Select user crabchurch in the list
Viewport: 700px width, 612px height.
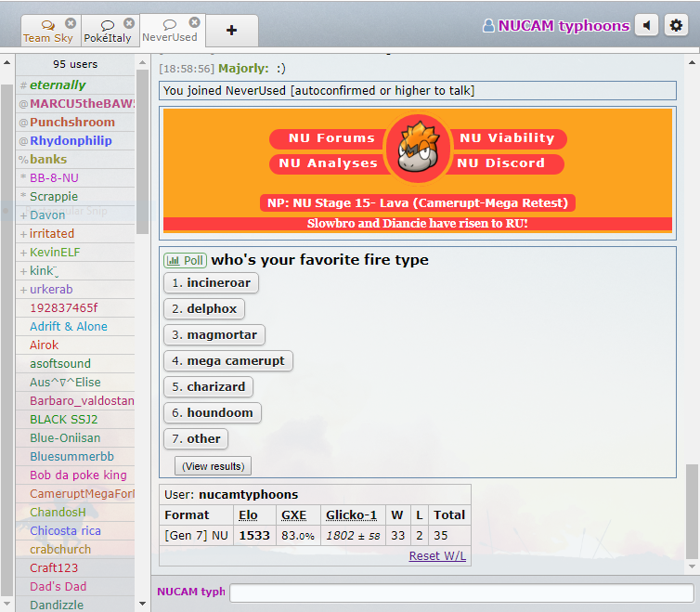coord(75,550)
